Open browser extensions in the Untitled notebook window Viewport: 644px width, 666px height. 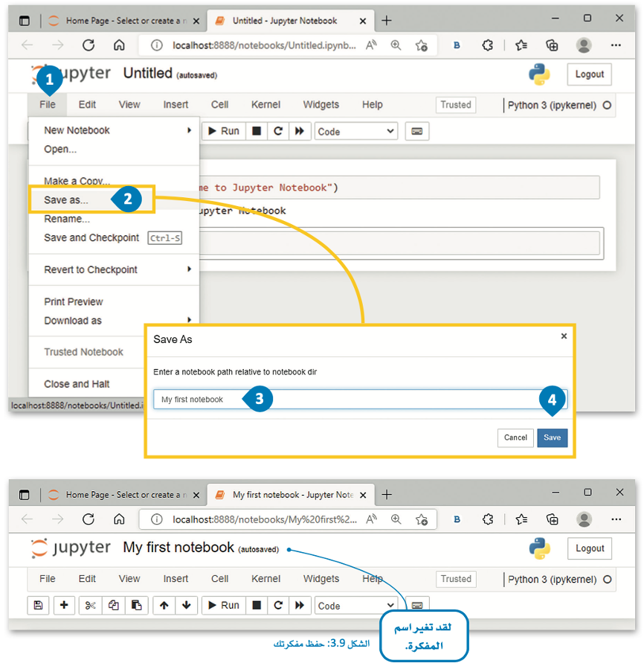(488, 45)
